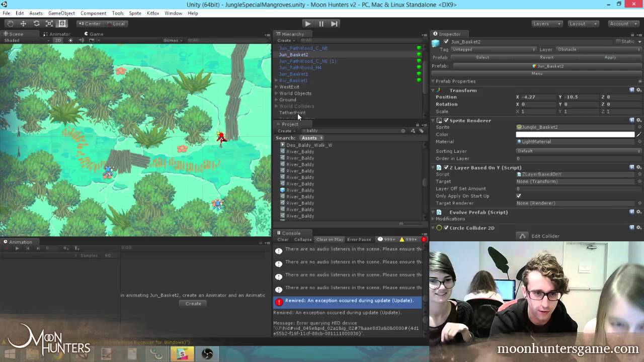Viewport: 644px width, 362px height.
Task: Open the Layer dropdown showing Obstacle
Action: pos(598,50)
